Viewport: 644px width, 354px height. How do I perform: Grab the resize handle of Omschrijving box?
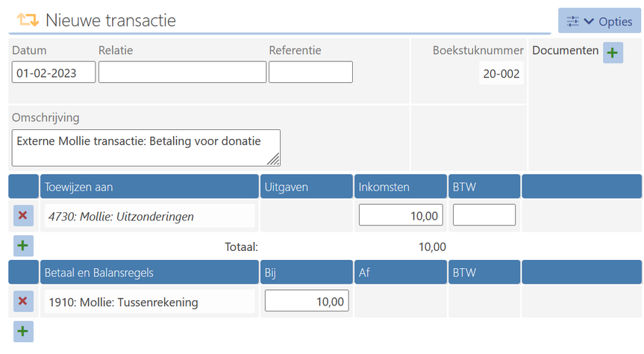(274, 159)
